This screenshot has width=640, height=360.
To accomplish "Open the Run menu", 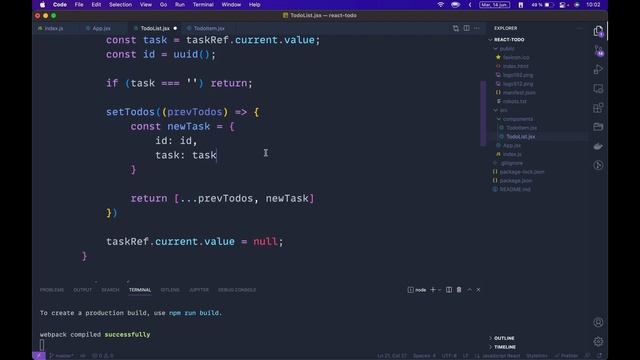I will (x=180, y=5).
